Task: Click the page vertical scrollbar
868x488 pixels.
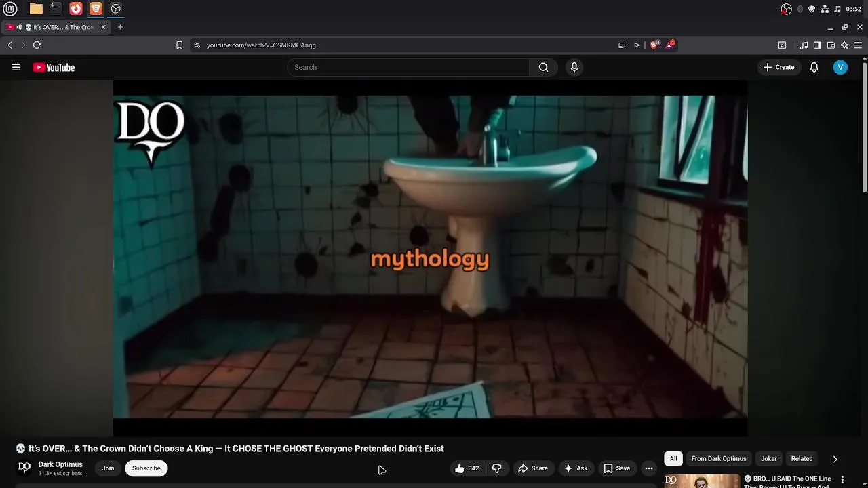Action: click(864, 127)
